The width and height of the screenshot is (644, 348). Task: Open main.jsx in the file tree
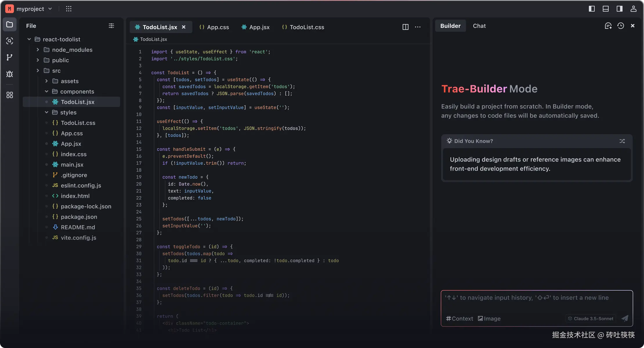click(x=71, y=164)
